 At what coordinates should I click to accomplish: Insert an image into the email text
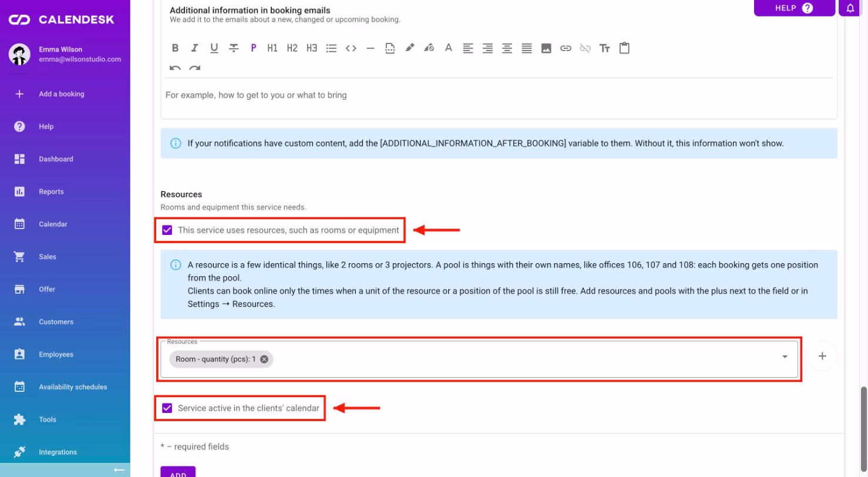(546, 48)
